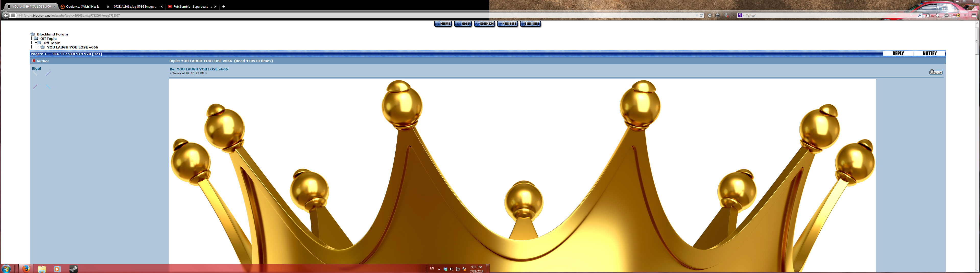This screenshot has width=980, height=273.
Task: Open the Blockland Forum breadcrumb link
Action: coord(52,34)
